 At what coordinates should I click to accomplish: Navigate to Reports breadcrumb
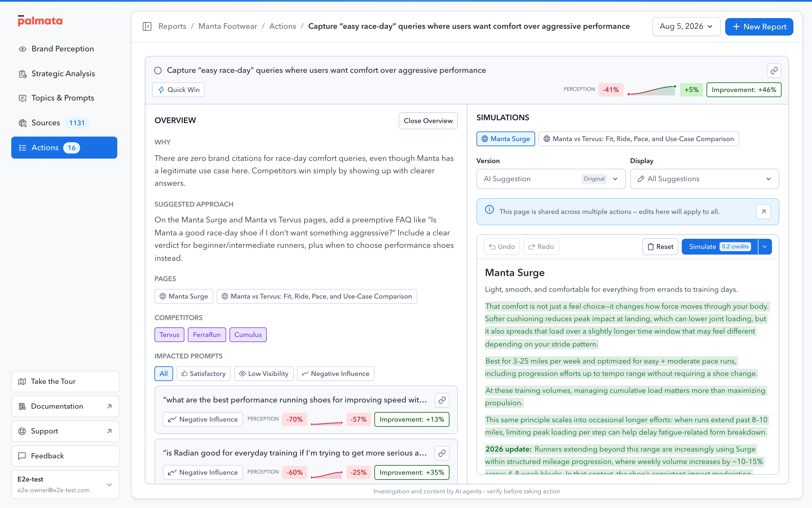coord(172,26)
